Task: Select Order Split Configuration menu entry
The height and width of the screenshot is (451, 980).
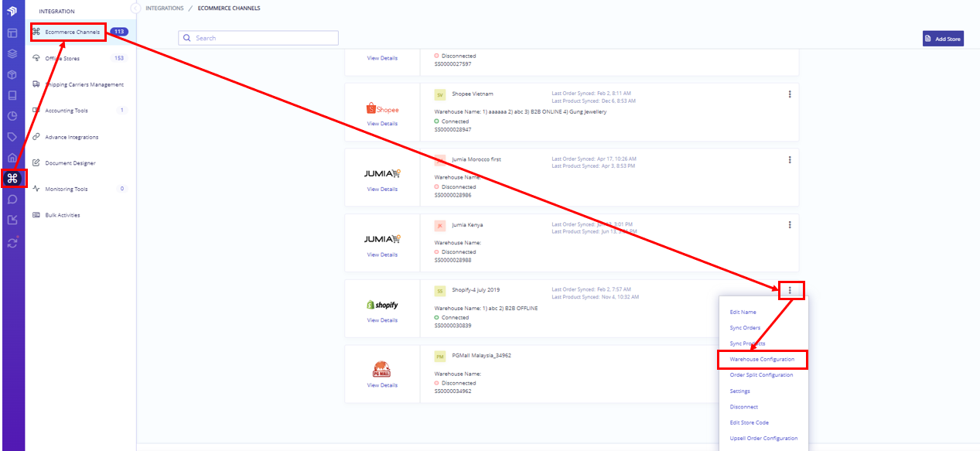Action: pyautogui.click(x=761, y=375)
